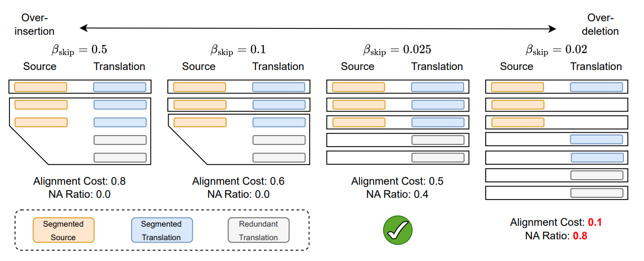Click the Translation header under β_skip = 0.02
The image size is (644, 261).
pos(596,67)
